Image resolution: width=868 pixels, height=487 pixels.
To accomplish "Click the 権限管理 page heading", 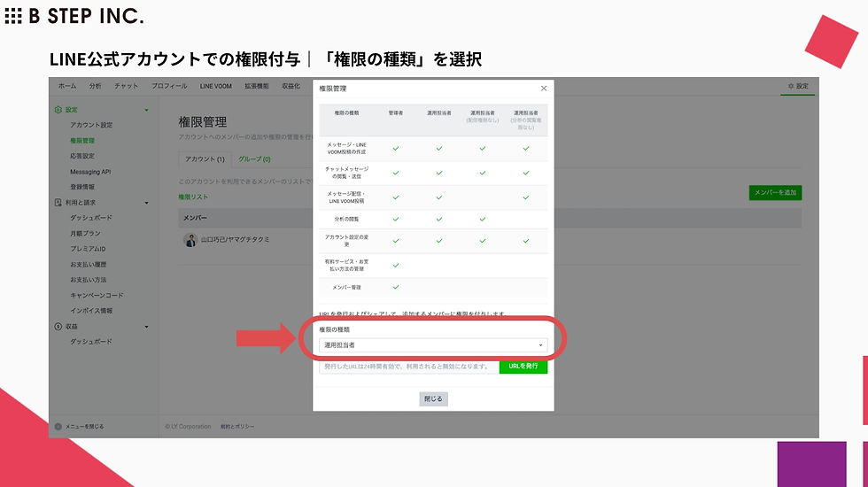I will point(203,122).
